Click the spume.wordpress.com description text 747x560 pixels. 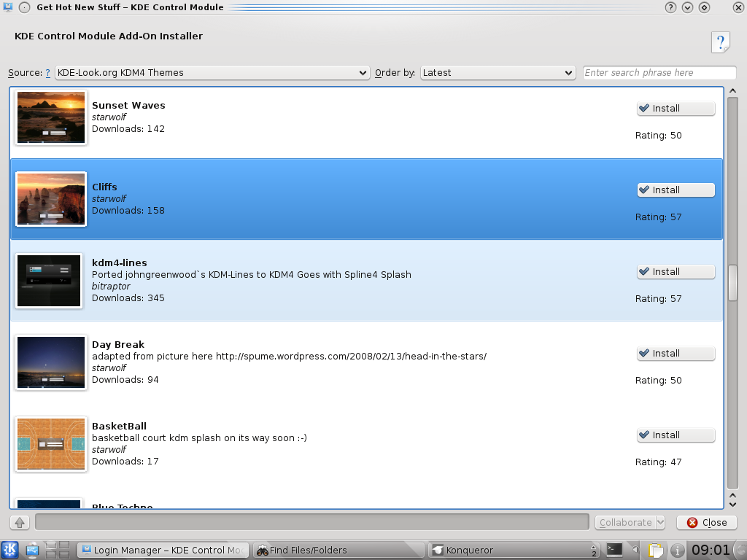[289, 356]
